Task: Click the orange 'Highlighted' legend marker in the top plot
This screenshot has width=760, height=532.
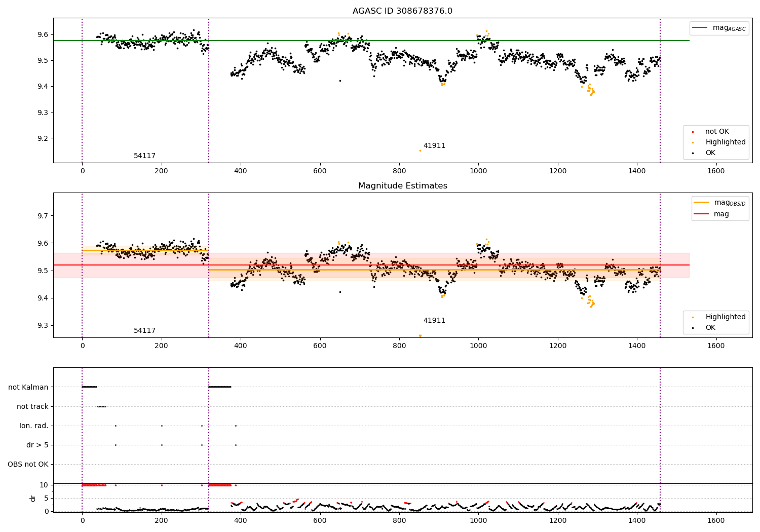Action: click(693, 142)
